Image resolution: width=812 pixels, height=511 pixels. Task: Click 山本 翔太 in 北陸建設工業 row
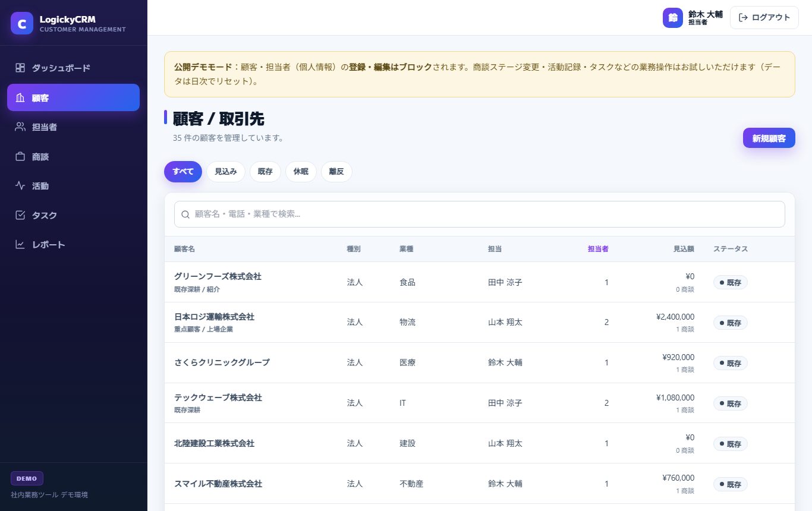point(505,443)
